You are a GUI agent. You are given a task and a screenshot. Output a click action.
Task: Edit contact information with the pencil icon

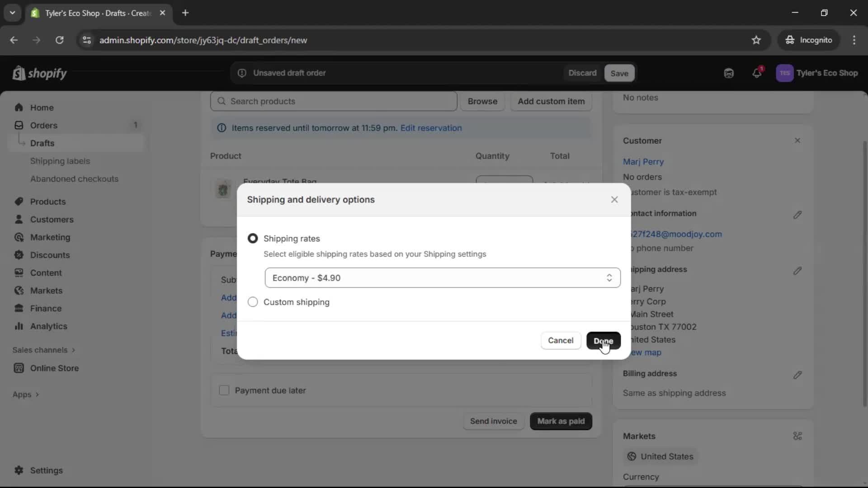[798, 215]
